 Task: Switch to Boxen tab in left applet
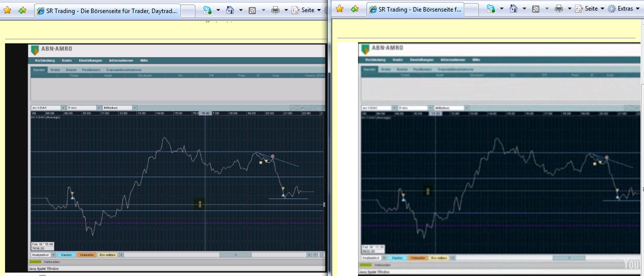(71, 70)
